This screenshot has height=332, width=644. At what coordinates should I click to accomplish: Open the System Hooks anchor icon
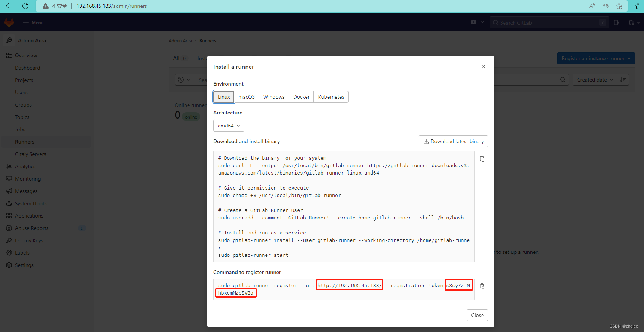pyautogui.click(x=9, y=203)
